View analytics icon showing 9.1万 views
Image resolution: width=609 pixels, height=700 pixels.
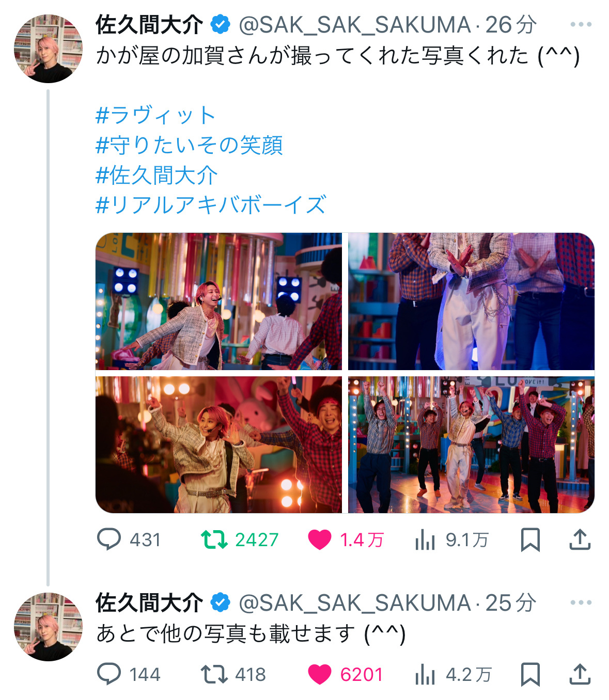tap(425, 540)
